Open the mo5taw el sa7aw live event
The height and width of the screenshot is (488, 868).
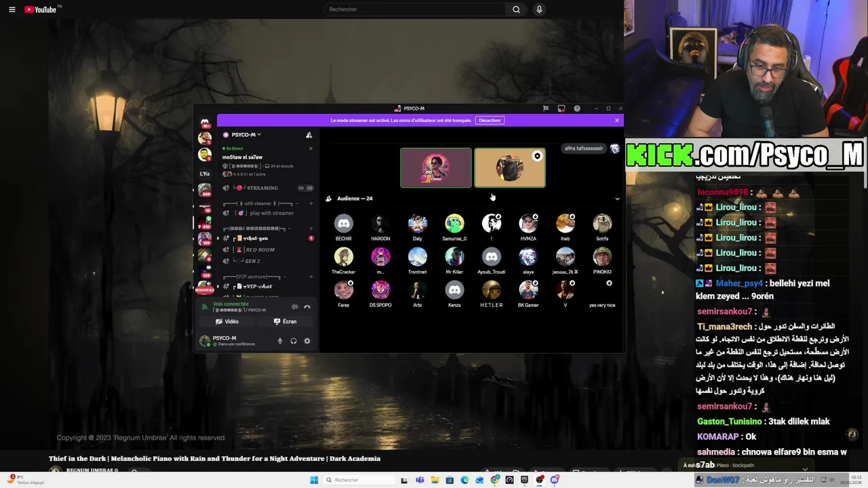click(242, 157)
